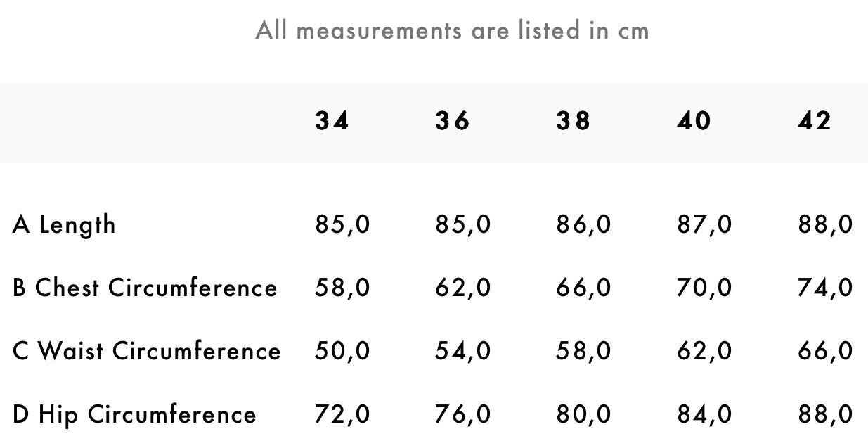Select the size 38 column header

pos(573,122)
